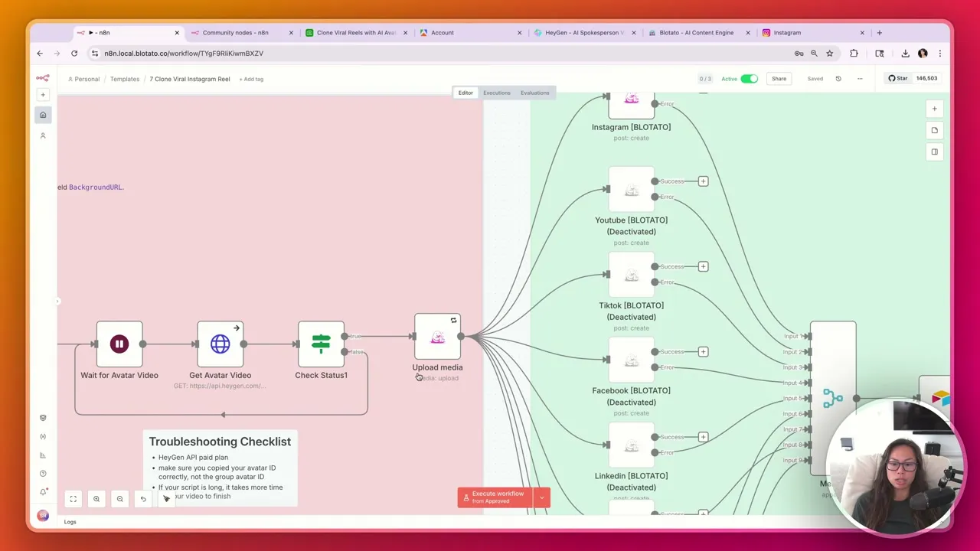
Task: Click workflow name 7 Clone Viral Instagram Reel
Action: [x=190, y=79]
